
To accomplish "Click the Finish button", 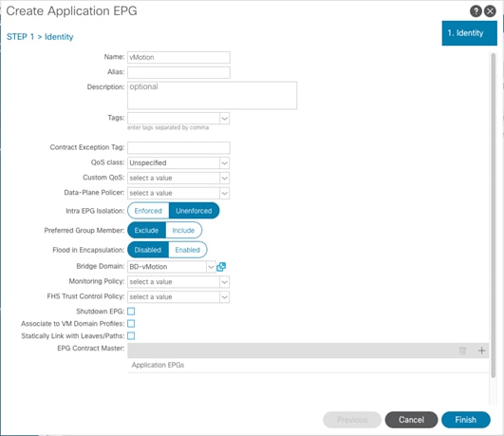I will [466, 420].
